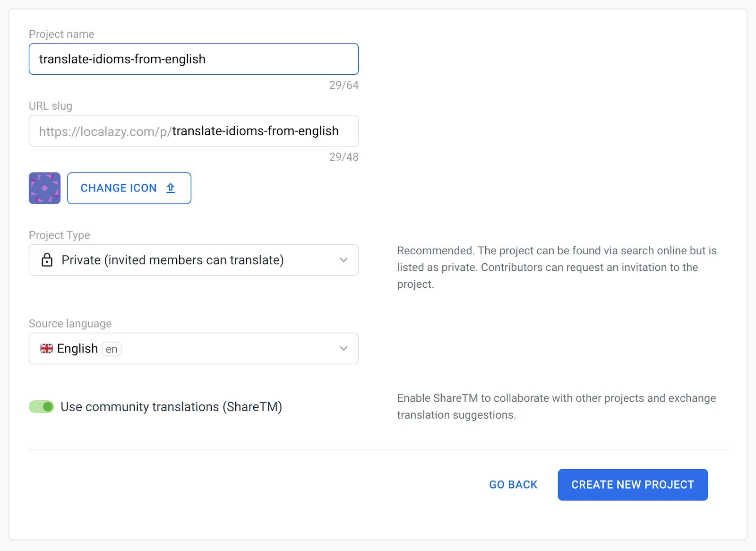Click the 'Project name' field label
Screen dimensions: 756x551
point(61,34)
